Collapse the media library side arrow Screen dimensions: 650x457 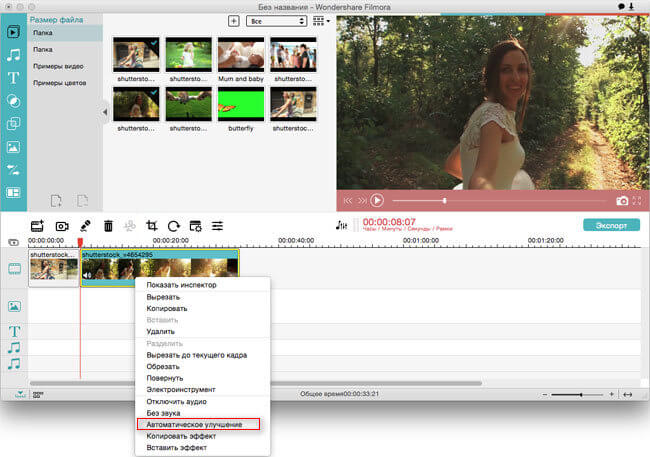pos(105,112)
